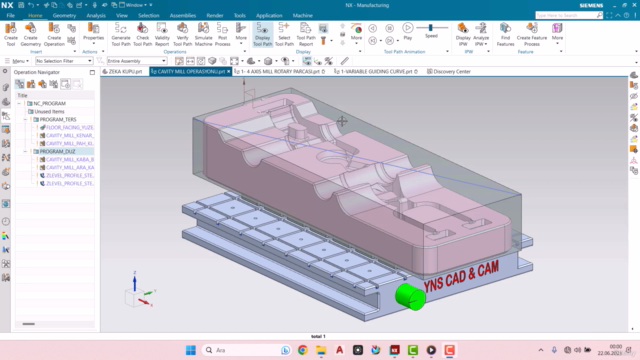Click Check Tool Path

click(142, 34)
